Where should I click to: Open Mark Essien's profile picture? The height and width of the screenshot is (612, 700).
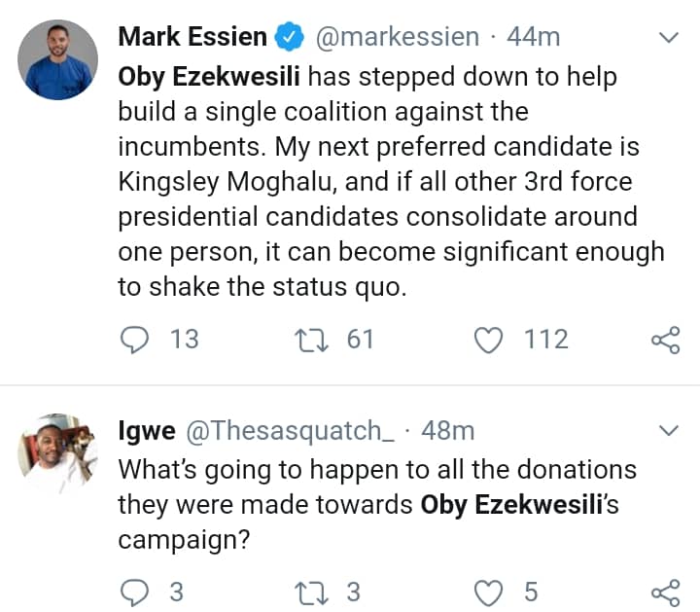58,60
